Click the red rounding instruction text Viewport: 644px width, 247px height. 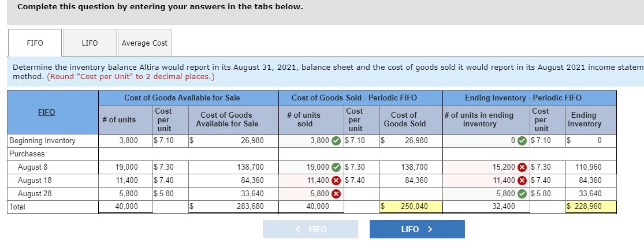point(131,77)
